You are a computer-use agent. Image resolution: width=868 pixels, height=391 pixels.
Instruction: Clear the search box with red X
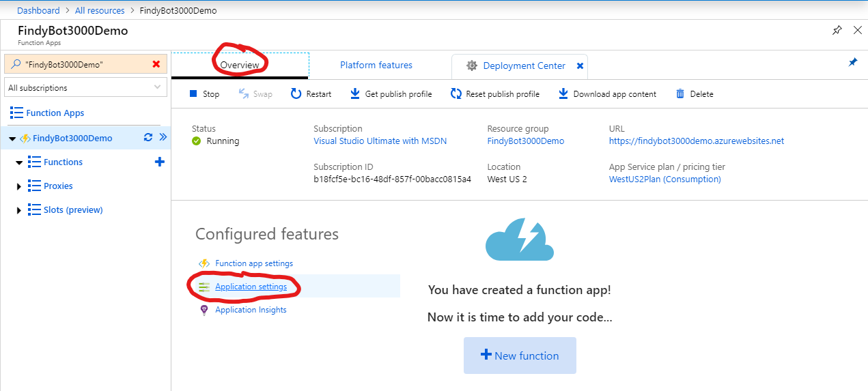point(156,64)
